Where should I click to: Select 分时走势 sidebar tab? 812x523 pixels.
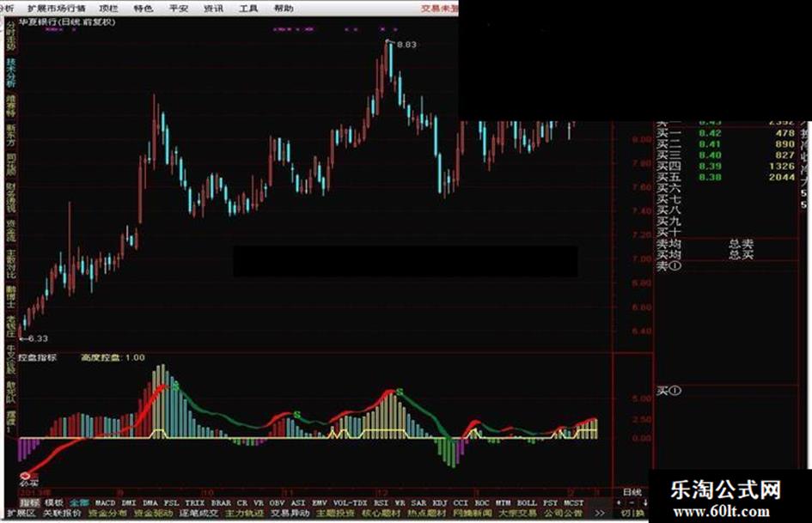tap(11, 37)
